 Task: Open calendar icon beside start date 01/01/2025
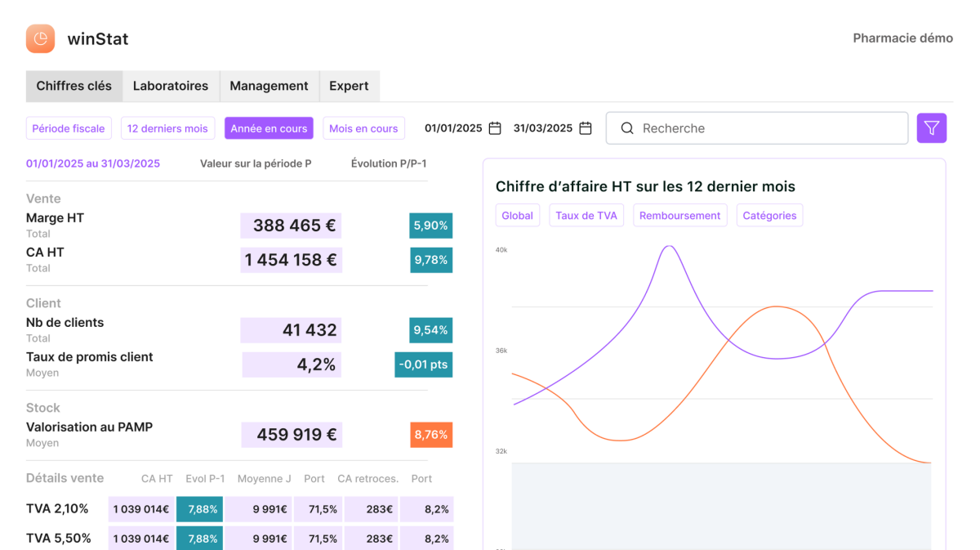[x=495, y=128]
